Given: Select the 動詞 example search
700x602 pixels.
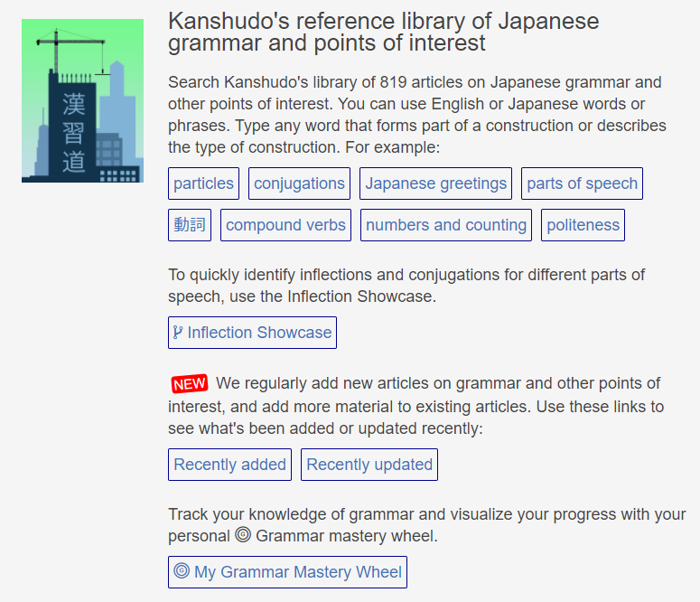Looking at the screenshot, I should click(x=190, y=225).
